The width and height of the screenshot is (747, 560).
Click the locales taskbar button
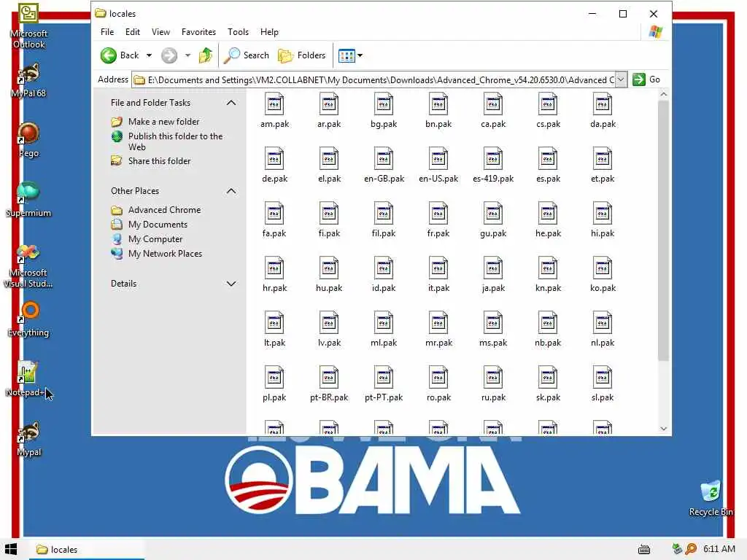click(88, 550)
